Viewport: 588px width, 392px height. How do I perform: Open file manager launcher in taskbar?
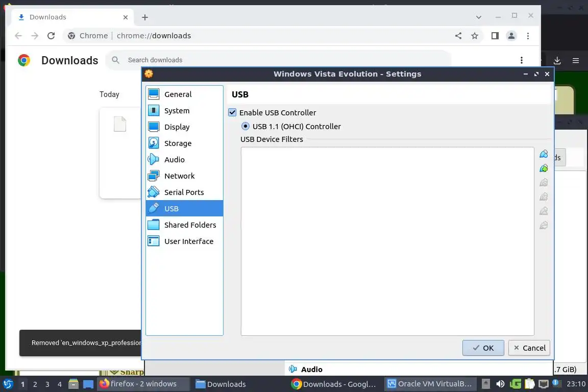73,384
